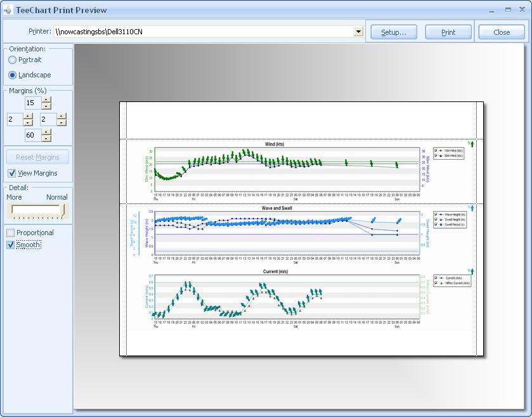Increase the left margin spinner
Image resolution: width=532 pixels, height=417 pixels.
pyautogui.click(x=28, y=116)
